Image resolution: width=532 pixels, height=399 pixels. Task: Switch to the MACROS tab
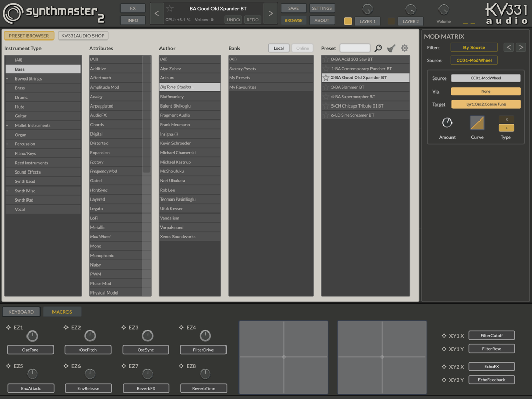pos(62,312)
